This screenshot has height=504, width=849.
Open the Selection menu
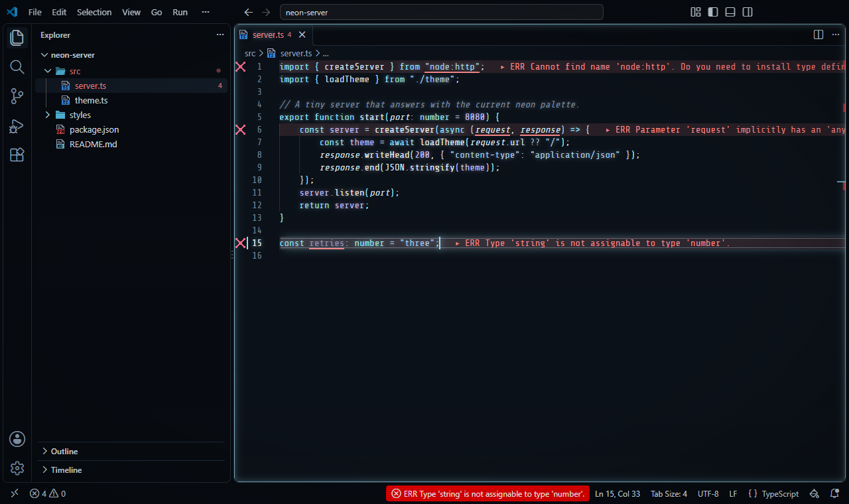pos(94,12)
